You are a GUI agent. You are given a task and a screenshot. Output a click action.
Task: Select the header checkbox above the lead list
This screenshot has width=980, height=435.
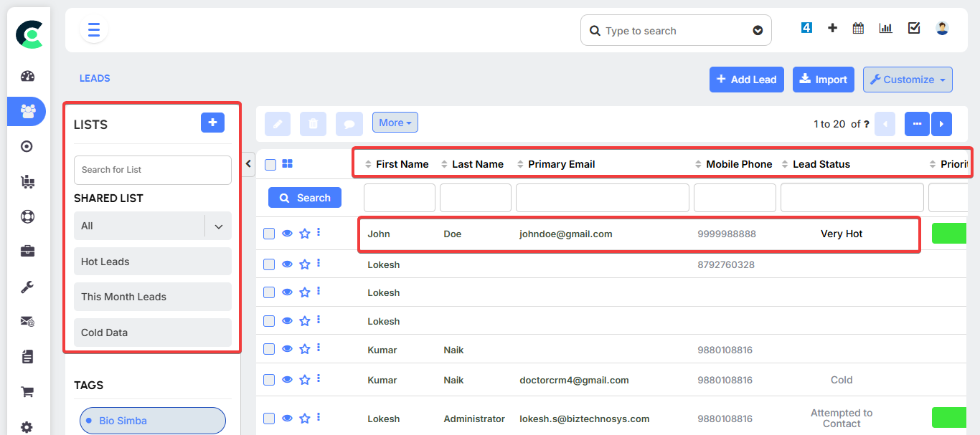pyautogui.click(x=270, y=164)
